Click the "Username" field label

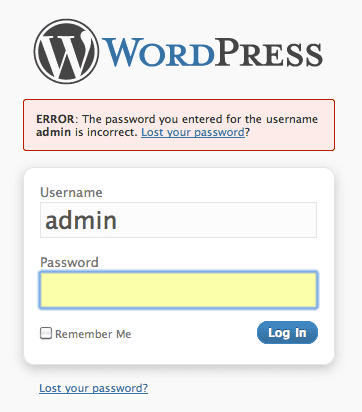[71, 192]
